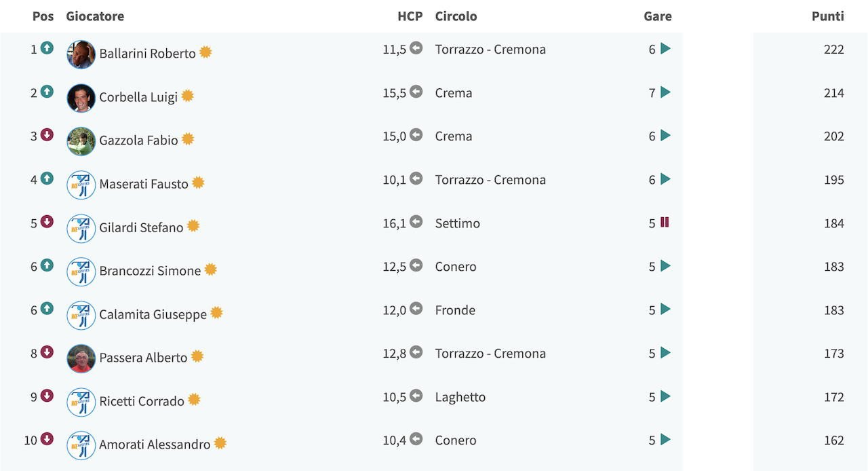Image resolution: width=868 pixels, height=471 pixels.
Task: Expand Ballarini Roberto's games with the green triangle
Action: [665, 49]
